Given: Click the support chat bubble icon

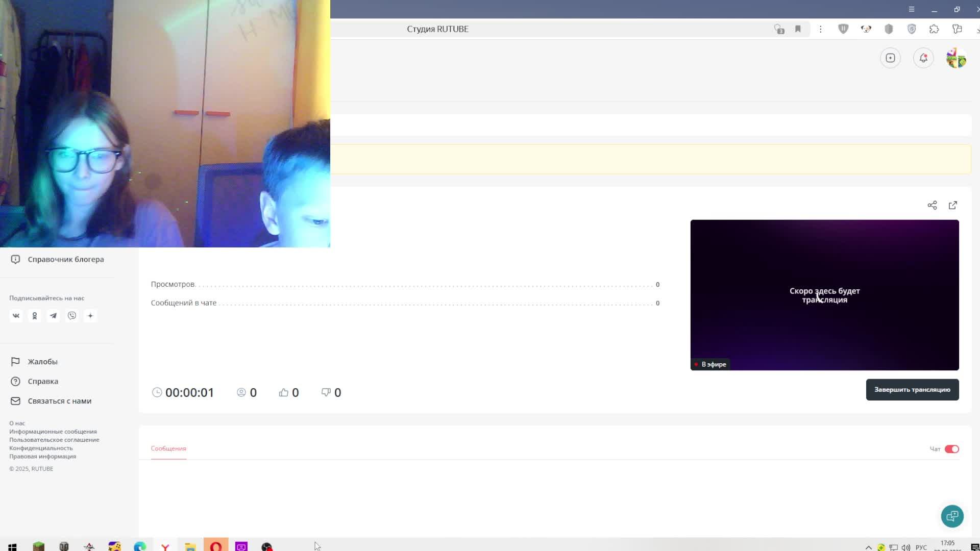Looking at the screenshot, I should 952,516.
